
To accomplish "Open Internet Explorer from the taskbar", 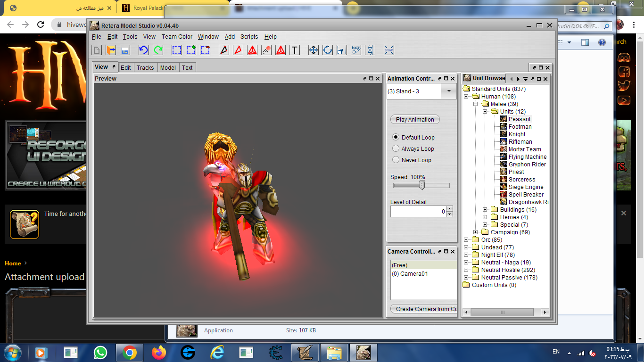I will pyautogui.click(x=217, y=352).
